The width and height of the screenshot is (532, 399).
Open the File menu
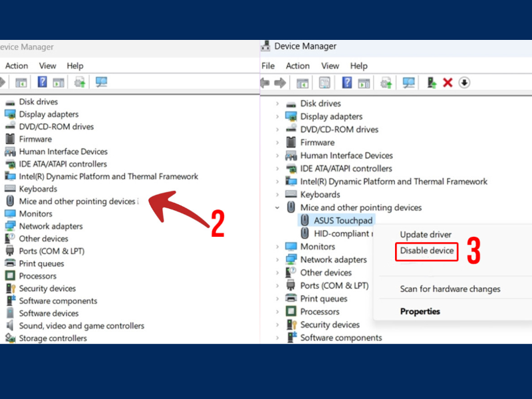pyautogui.click(x=268, y=66)
